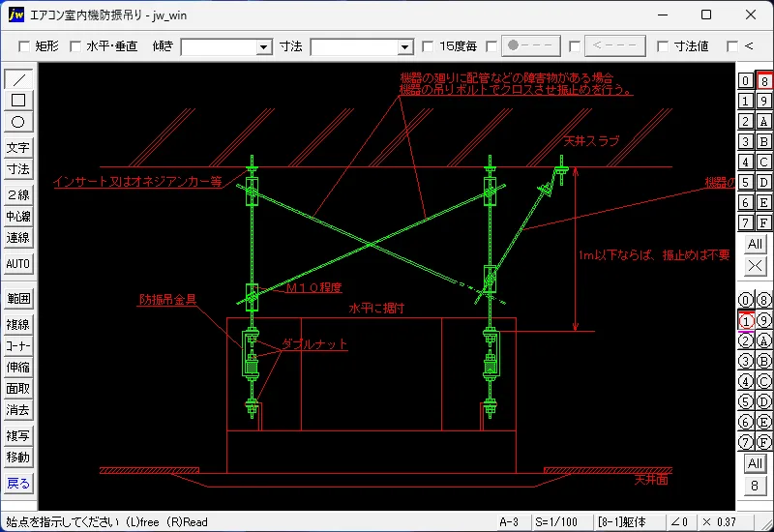Image resolution: width=774 pixels, height=532 pixels.
Task: Select layer group A square button
Action: coord(764,121)
